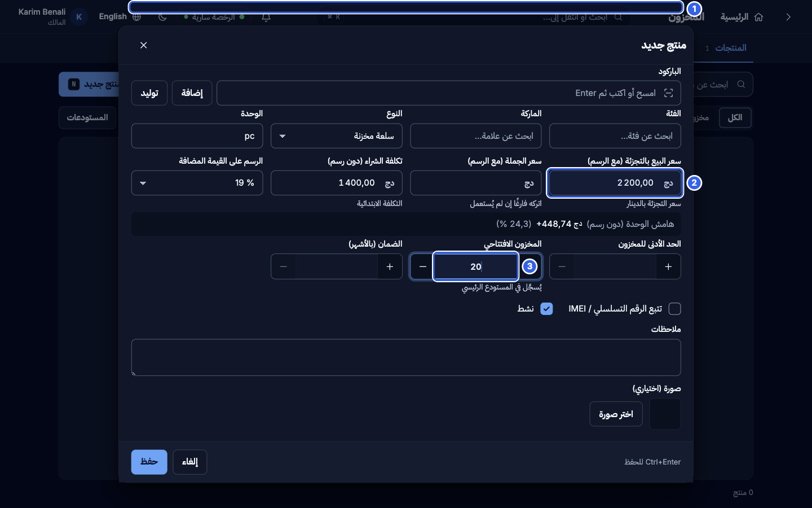Viewport: 812px width, 508px height.
Task: Toggle dark mode with the moon icon
Action: coord(163,17)
